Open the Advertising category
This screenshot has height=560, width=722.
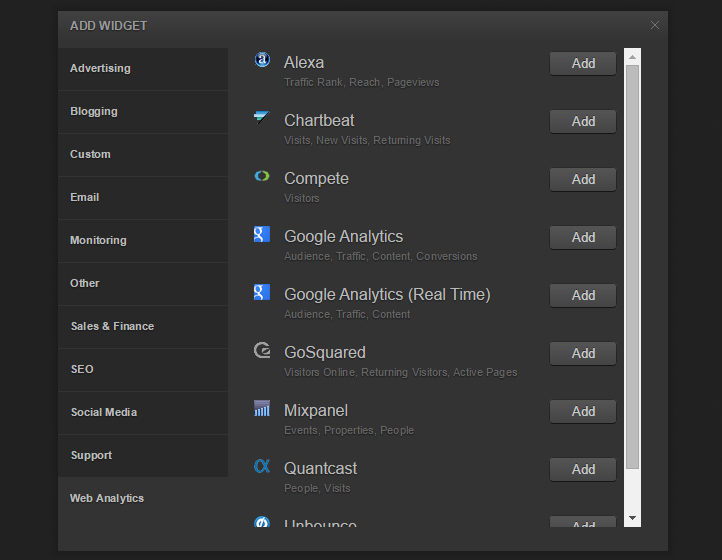[x=143, y=69]
